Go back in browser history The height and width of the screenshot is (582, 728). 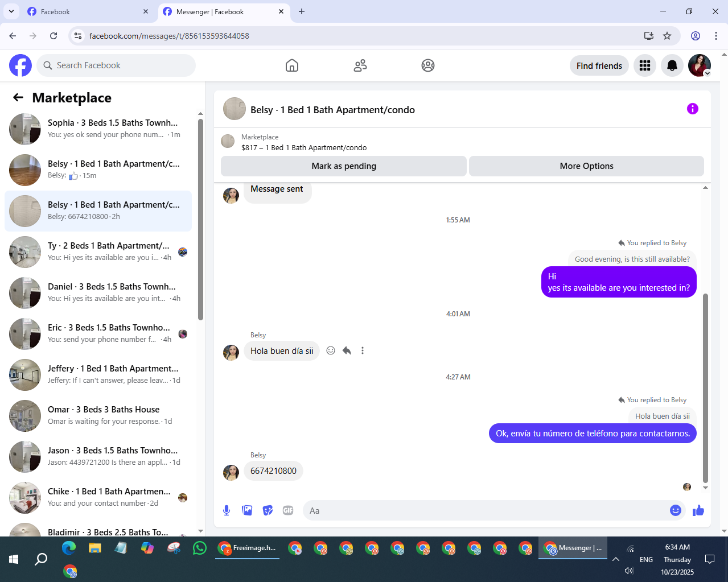pyautogui.click(x=13, y=36)
